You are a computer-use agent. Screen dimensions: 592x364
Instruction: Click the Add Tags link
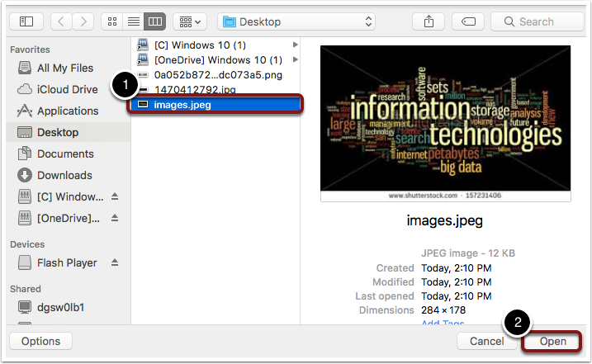[443, 323]
